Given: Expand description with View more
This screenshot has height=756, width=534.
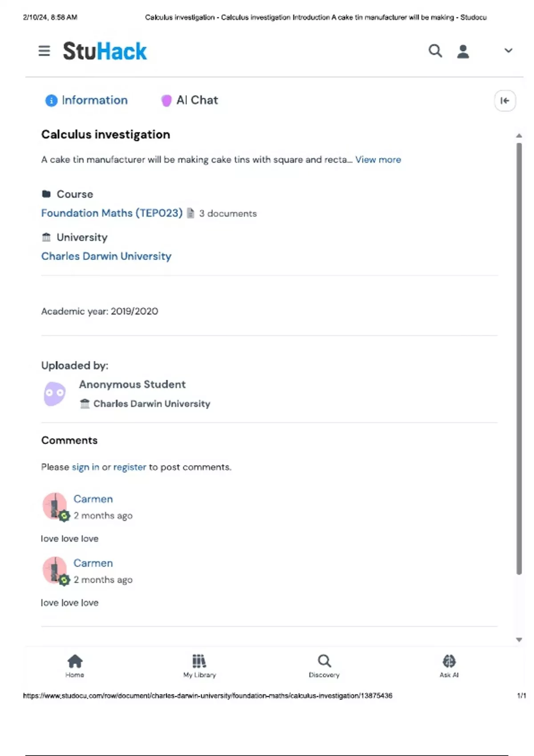Looking at the screenshot, I should 378,160.
